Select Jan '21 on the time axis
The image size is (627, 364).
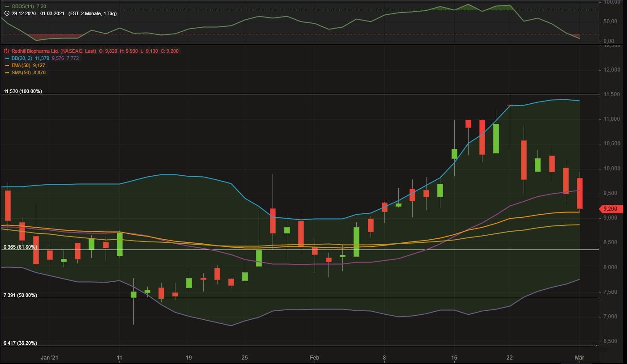[x=50, y=358]
